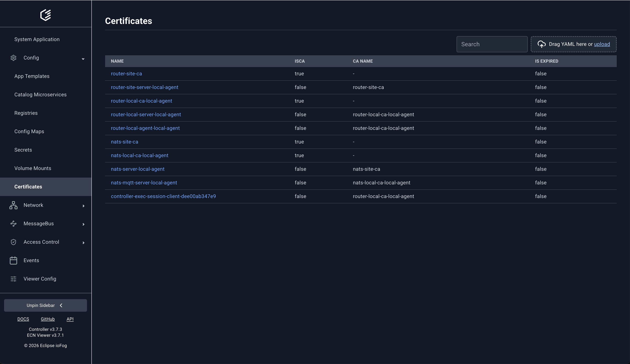Open the Config Maps menu item

(29, 131)
